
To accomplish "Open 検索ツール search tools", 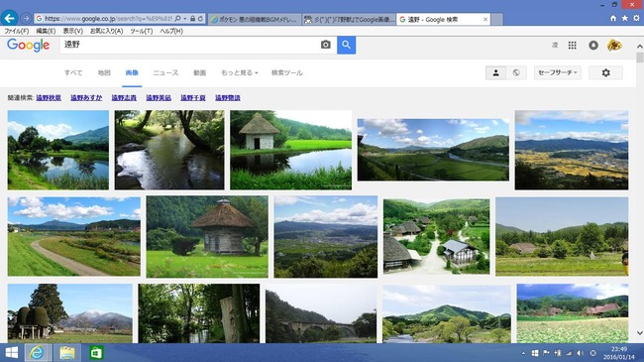I will coord(287,72).
